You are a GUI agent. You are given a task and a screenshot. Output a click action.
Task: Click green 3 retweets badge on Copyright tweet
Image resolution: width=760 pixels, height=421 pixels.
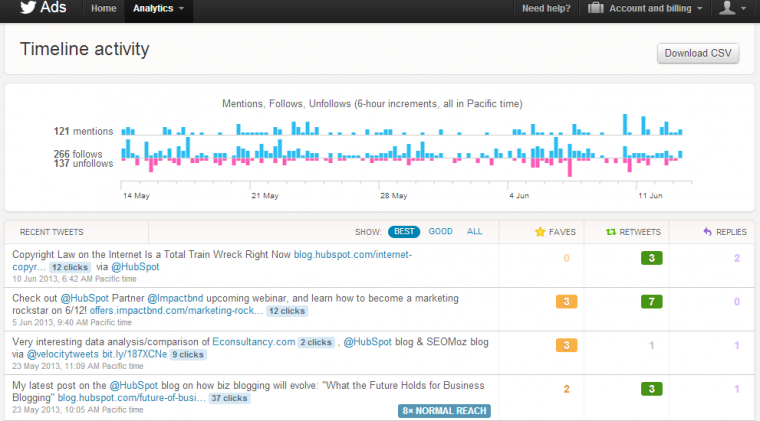click(651, 258)
